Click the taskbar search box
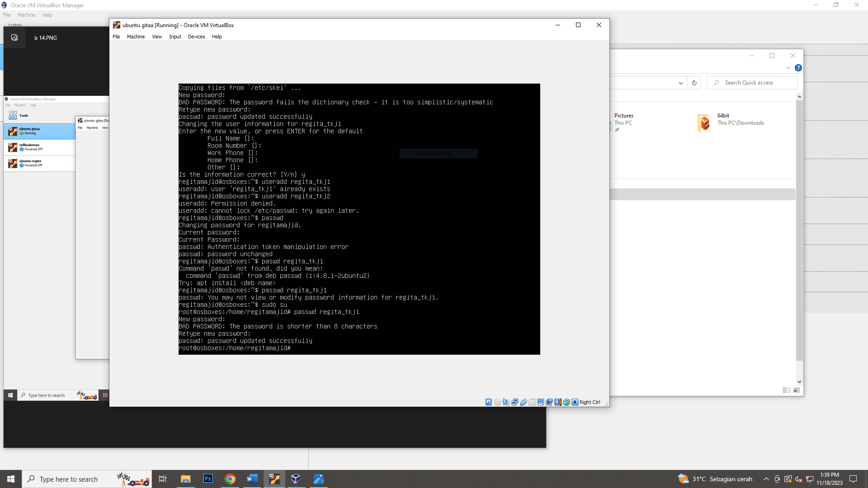 click(87, 479)
